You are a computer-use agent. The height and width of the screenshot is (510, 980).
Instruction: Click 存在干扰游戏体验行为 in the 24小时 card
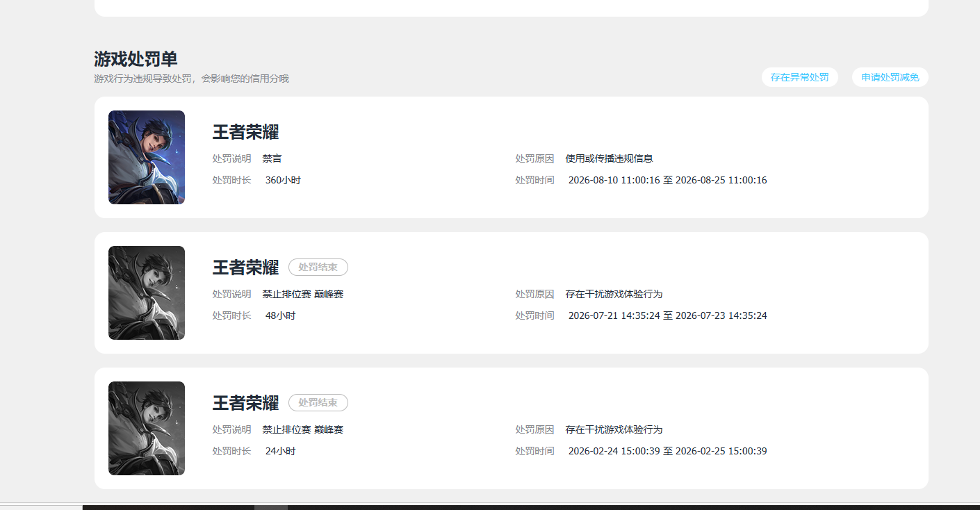pyautogui.click(x=614, y=429)
